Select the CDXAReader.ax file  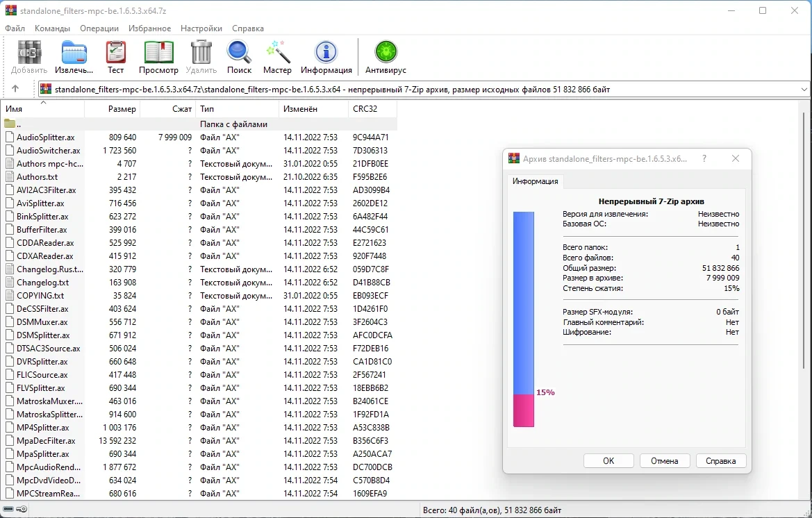point(45,256)
